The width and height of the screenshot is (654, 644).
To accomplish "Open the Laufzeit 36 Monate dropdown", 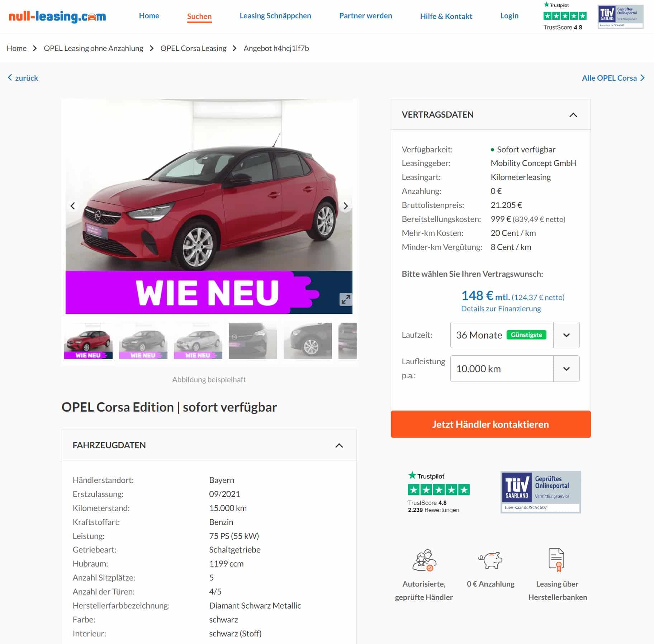I will [x=515, y=335].
